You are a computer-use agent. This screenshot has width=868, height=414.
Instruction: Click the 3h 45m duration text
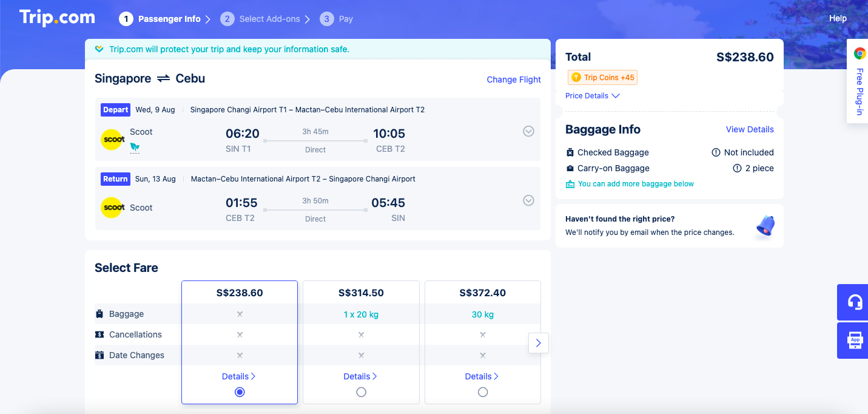315,132
